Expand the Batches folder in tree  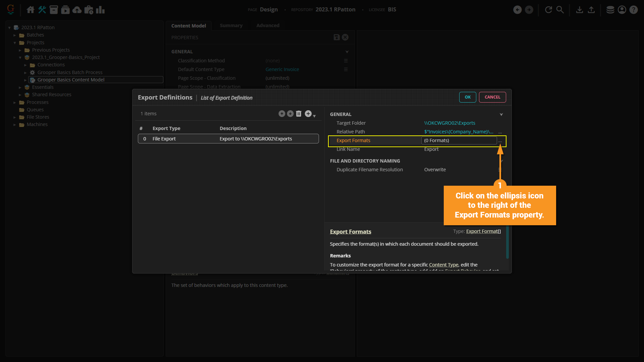[x=15, y=35]
